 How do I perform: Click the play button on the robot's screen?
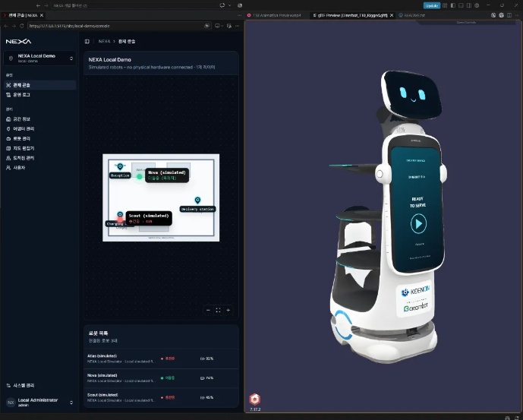[x=418, y=223]
